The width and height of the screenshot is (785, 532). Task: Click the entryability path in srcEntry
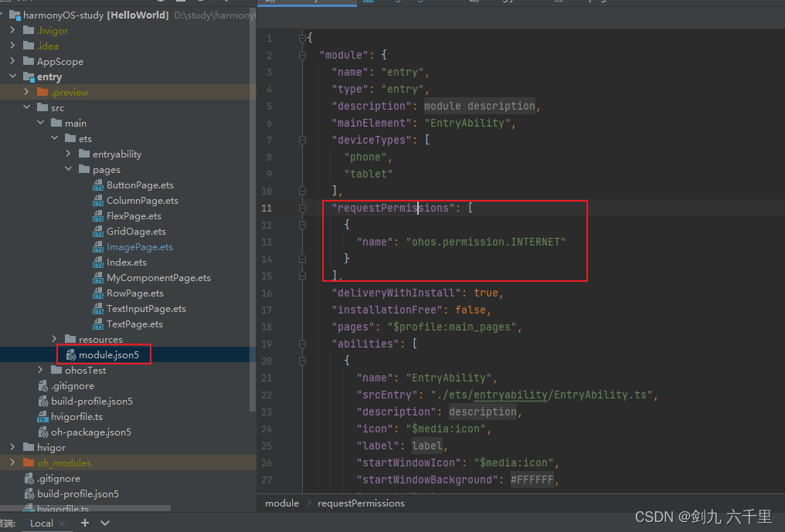[511, 395]
